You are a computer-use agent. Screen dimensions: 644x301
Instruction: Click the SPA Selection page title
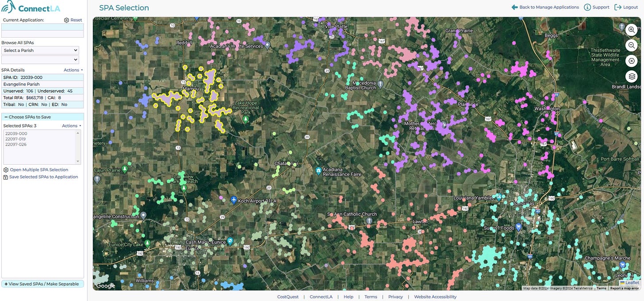(x=124, y=8)
